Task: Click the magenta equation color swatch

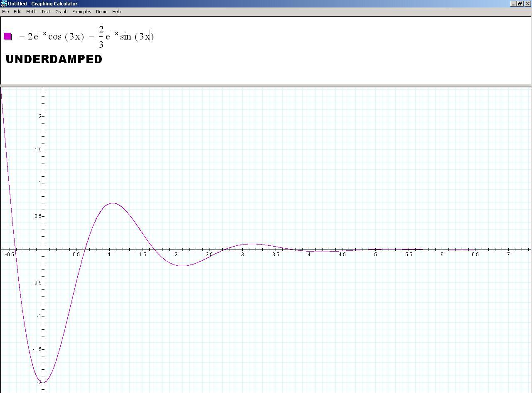Action: click(8, 37)
